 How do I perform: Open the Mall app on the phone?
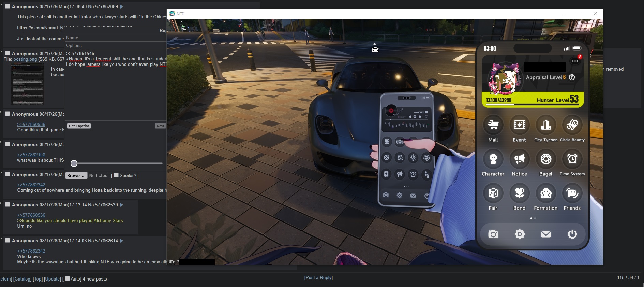[493, 125]
